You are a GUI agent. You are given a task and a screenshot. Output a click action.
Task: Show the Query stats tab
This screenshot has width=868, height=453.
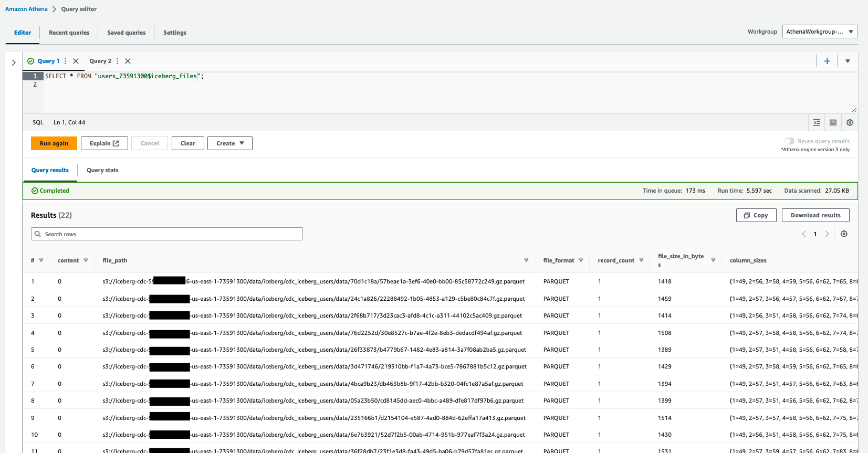click(x=102, y=170)
